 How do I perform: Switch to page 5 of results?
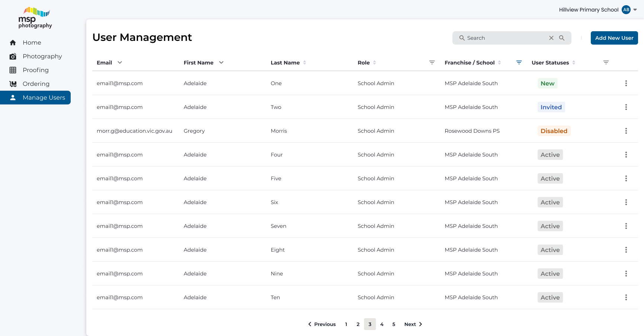coord(394,324)
